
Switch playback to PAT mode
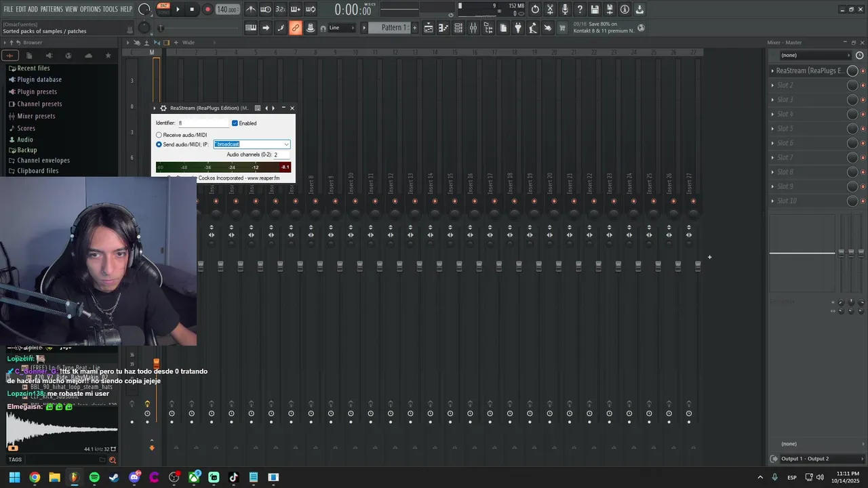click(163, 6)
